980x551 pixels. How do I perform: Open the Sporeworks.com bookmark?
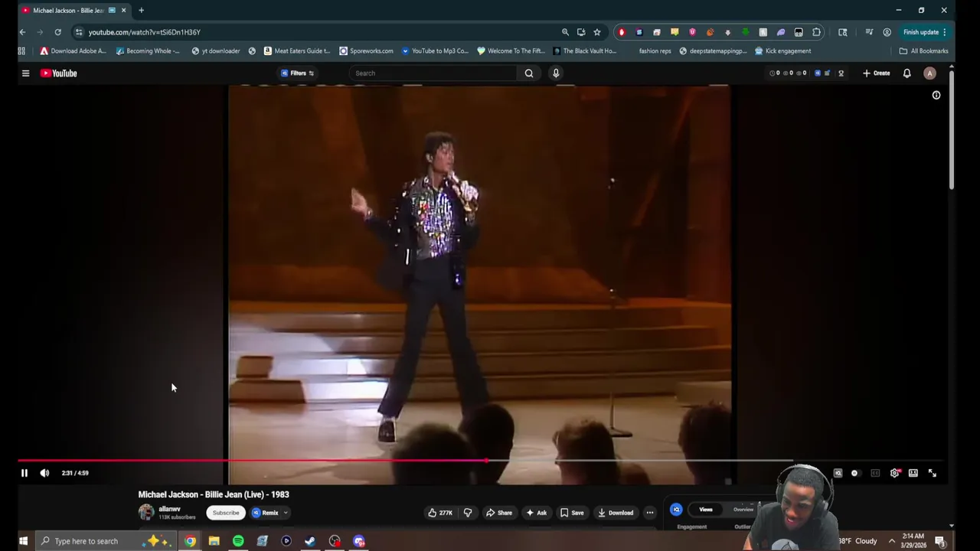coord(366,51)
